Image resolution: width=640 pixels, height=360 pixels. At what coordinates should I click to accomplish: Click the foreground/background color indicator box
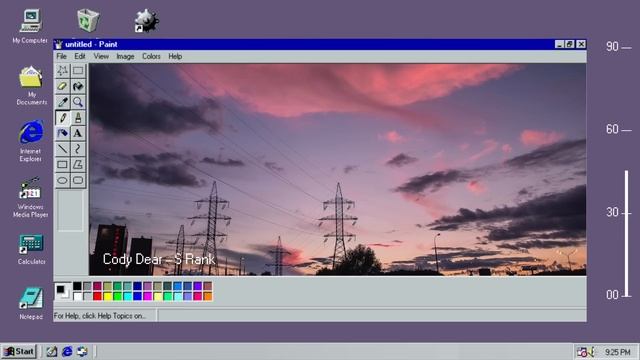tap(62, 291)
